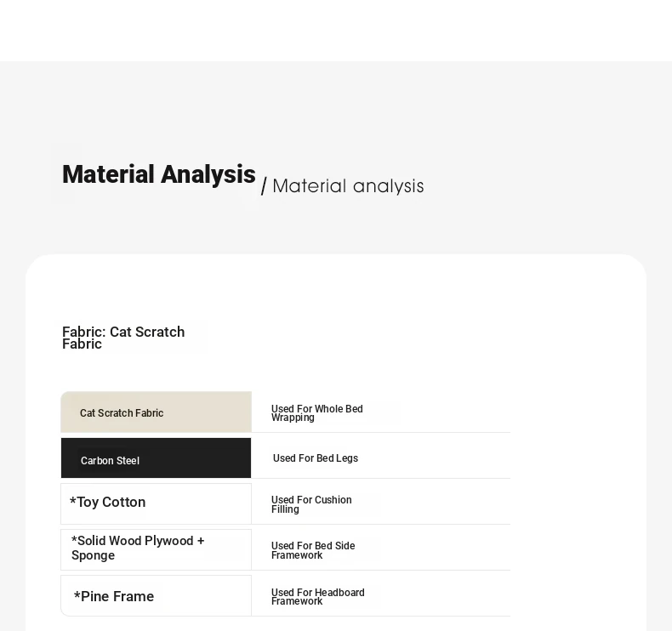
Task: Click the asterisk before Solid Wood Plywood
Action: pos(75,541)
